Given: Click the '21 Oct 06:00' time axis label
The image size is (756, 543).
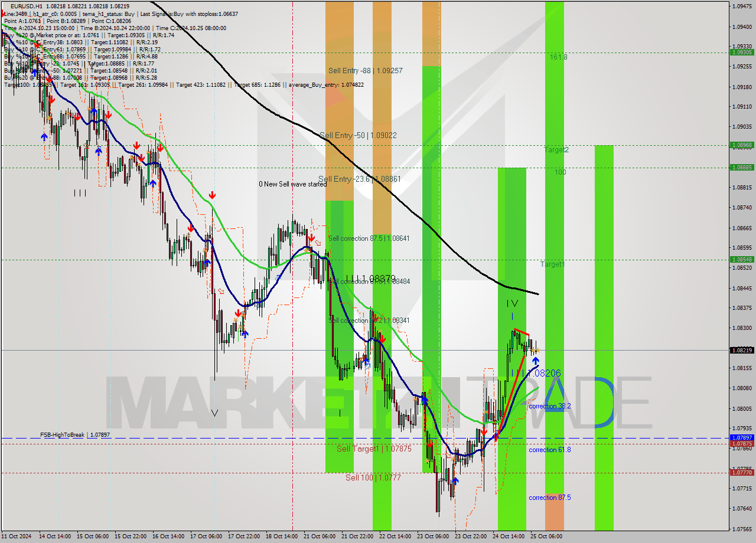Looking at the screenshot, I should click(x=320, y=537).
